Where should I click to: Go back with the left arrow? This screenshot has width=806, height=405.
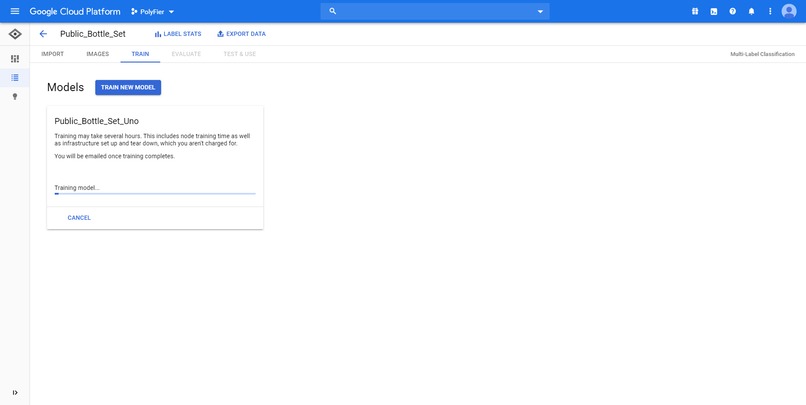click(43, 34)
